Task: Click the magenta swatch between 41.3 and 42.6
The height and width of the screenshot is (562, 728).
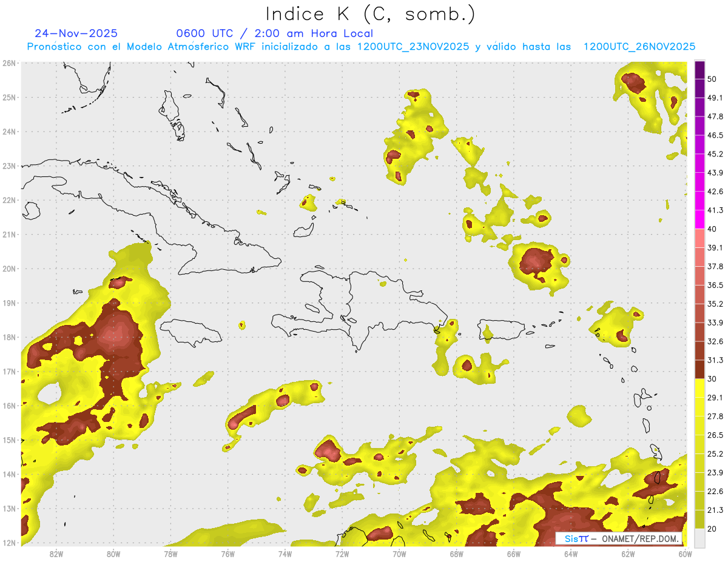Action: [x=699, y=201]
